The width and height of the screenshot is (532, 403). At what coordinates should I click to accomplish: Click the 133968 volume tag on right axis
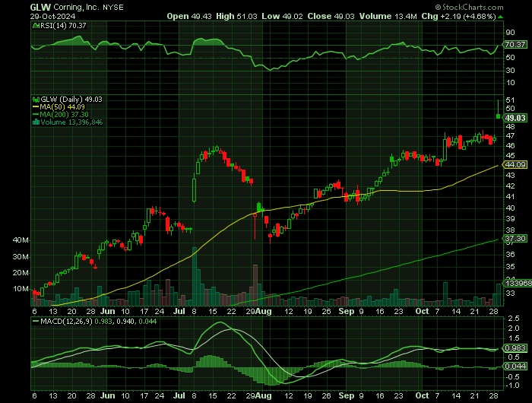tap(518, 283)
